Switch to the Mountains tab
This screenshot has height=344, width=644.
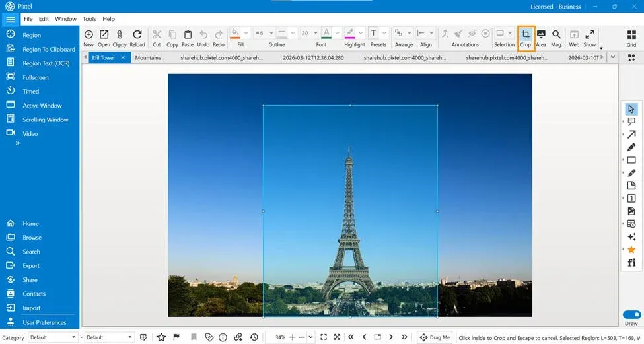click(148, 58)
